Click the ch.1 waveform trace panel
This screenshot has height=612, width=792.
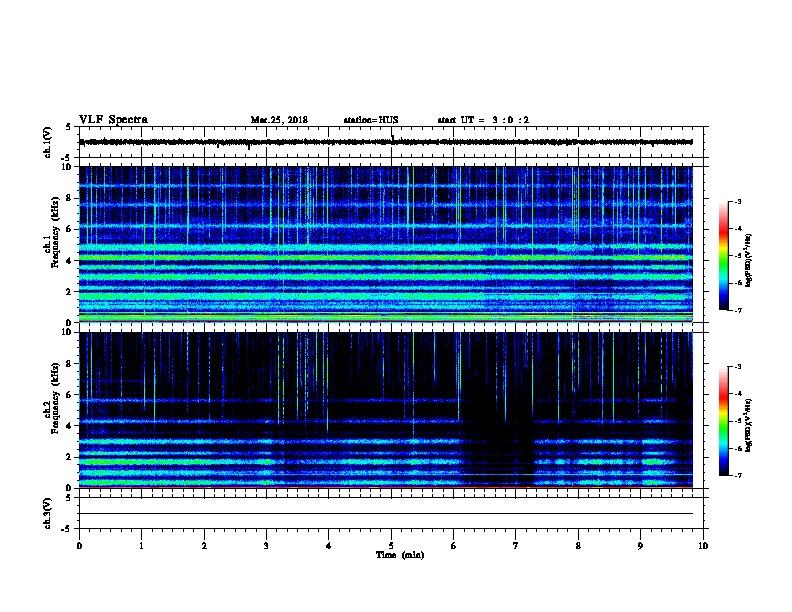pos(391,142)
